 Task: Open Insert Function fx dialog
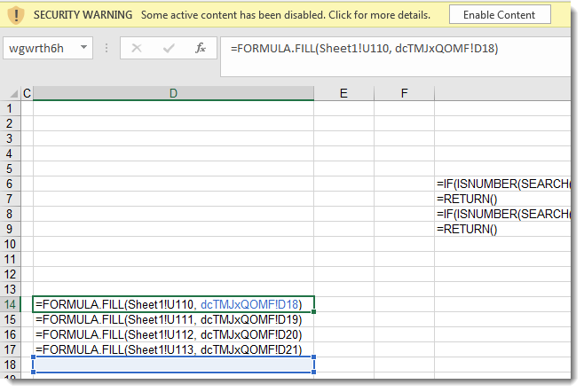pyautogui.click(x=201, y=48)
